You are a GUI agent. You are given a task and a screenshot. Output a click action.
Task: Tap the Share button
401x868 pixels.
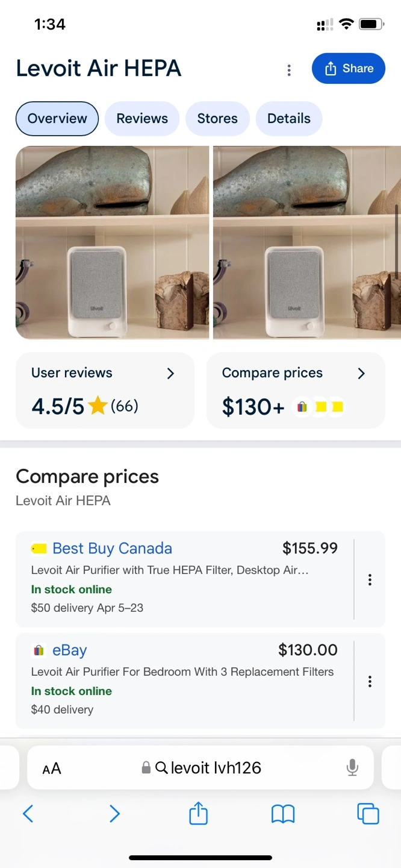349,69
